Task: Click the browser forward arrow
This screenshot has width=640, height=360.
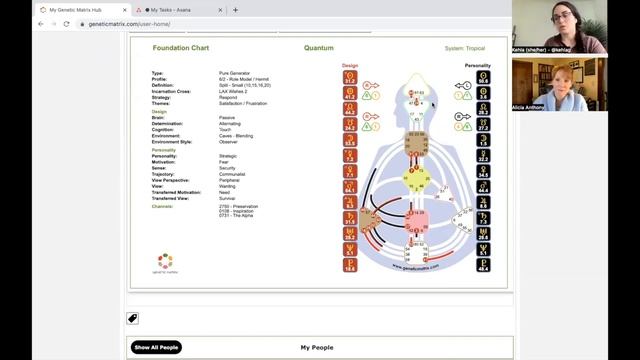Action: 53,24
